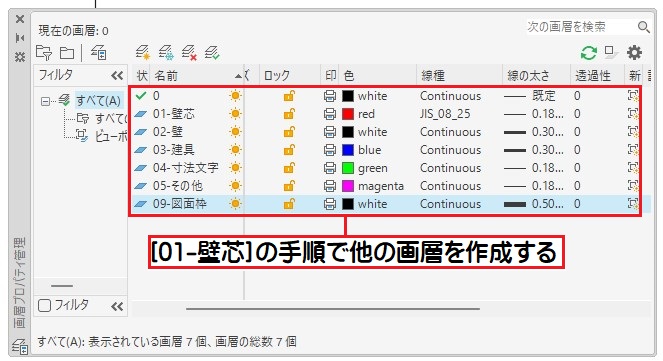Click the New Group Filter icon
Viewport: 663px width, 361px height.
[x=66, y=53]
